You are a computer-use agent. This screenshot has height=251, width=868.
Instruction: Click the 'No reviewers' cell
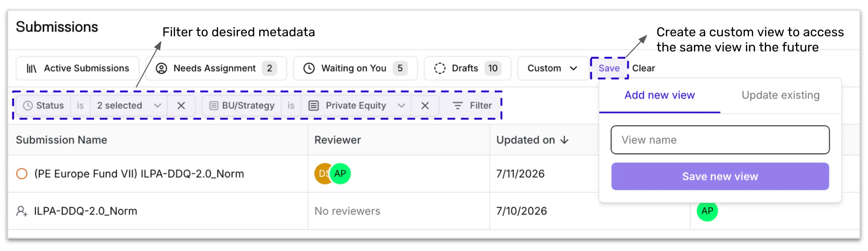pos(347,211)
